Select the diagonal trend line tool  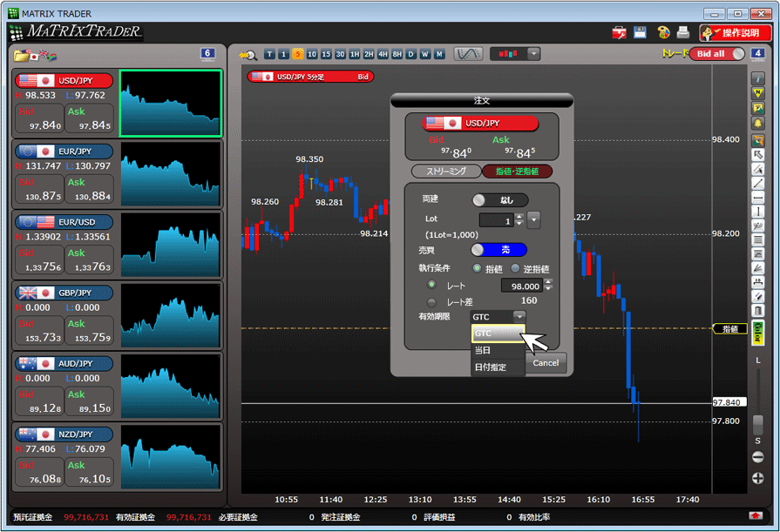(757, 184)
